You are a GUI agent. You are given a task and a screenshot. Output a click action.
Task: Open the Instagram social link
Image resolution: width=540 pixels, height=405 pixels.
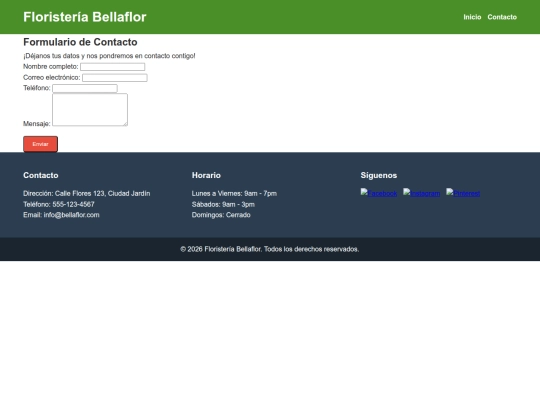422,193
